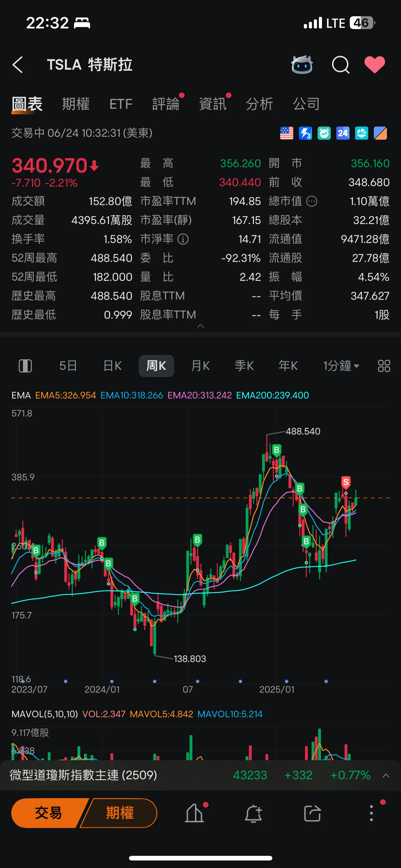Tap the outlined 期權 button at bottom

coord(120,813)
